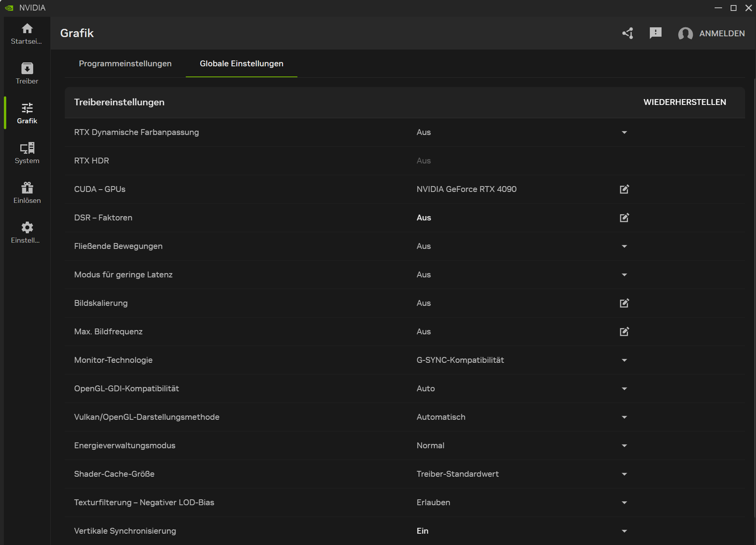Select the Globale Einstellungen tab
Image resolution: width=756 pixels, height=545 pixels.
(x=241, y=64)
